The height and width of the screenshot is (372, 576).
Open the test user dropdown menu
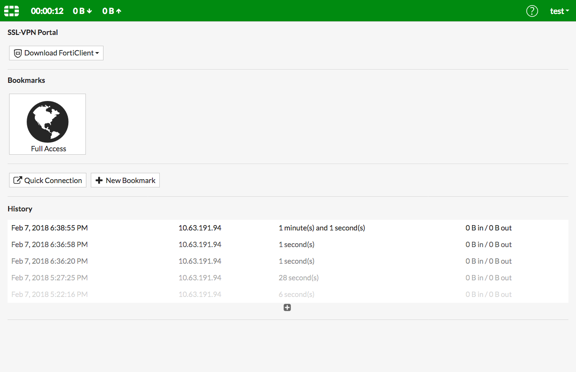[559, 11]
